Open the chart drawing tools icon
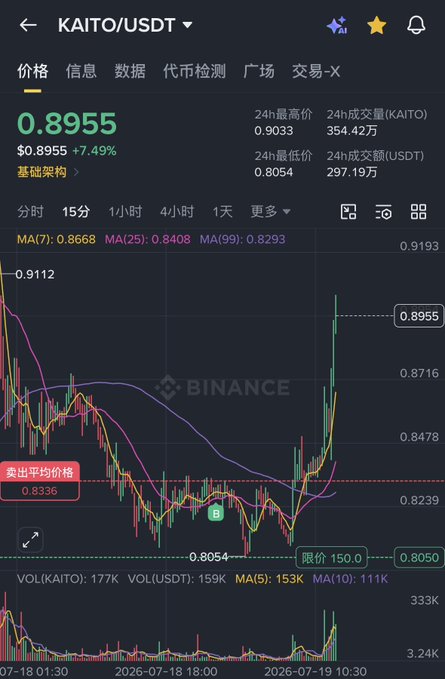The image size is (445, 679). (x=348, y=212)
